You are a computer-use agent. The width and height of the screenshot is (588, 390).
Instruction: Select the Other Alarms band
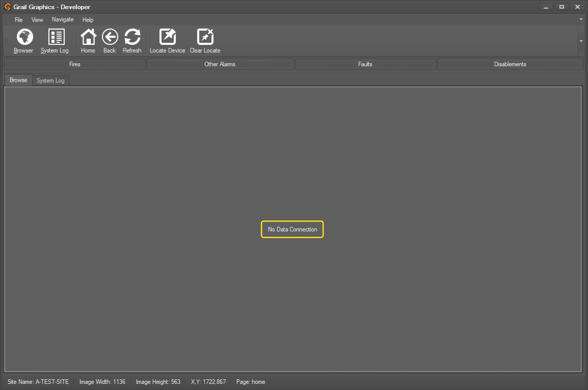click(x=220, y=64)
